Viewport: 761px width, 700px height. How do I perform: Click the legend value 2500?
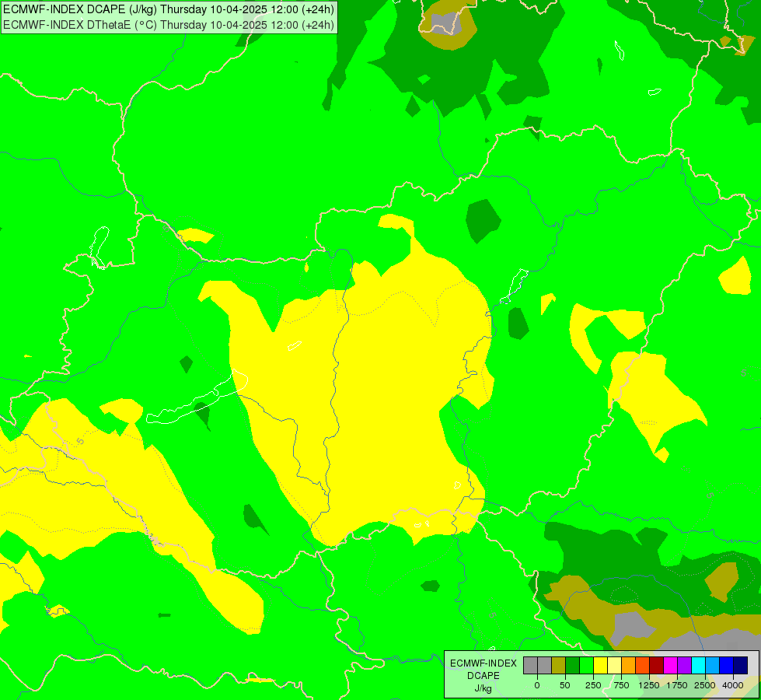705,685
